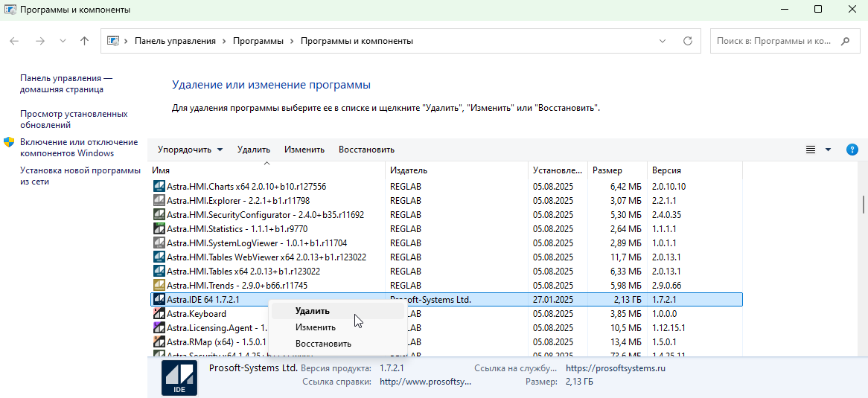Click the refresh icon in the address bar
The width and height of the screenshot is (868, 398).
687,42
